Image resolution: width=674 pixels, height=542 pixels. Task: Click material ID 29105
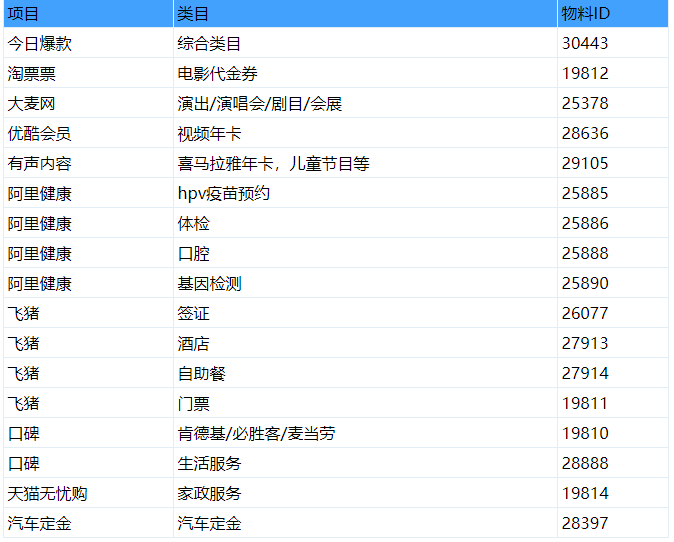click(613, 163)
